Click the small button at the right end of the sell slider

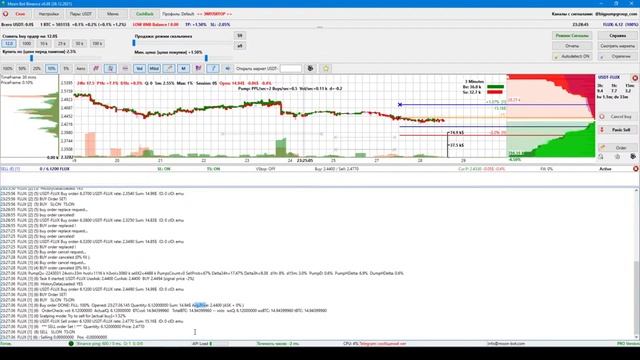pyautogui.click(x=240, y=36)
